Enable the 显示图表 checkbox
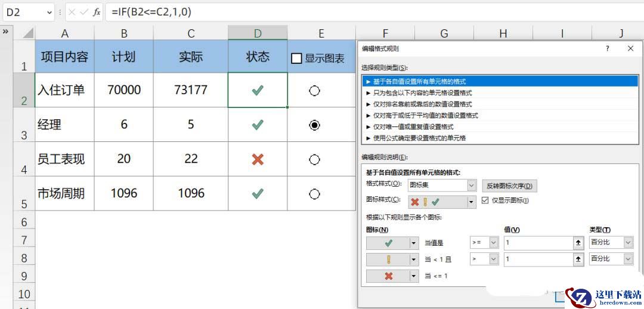The width and height of the screenshot is (644, 309). coord(296,58)
